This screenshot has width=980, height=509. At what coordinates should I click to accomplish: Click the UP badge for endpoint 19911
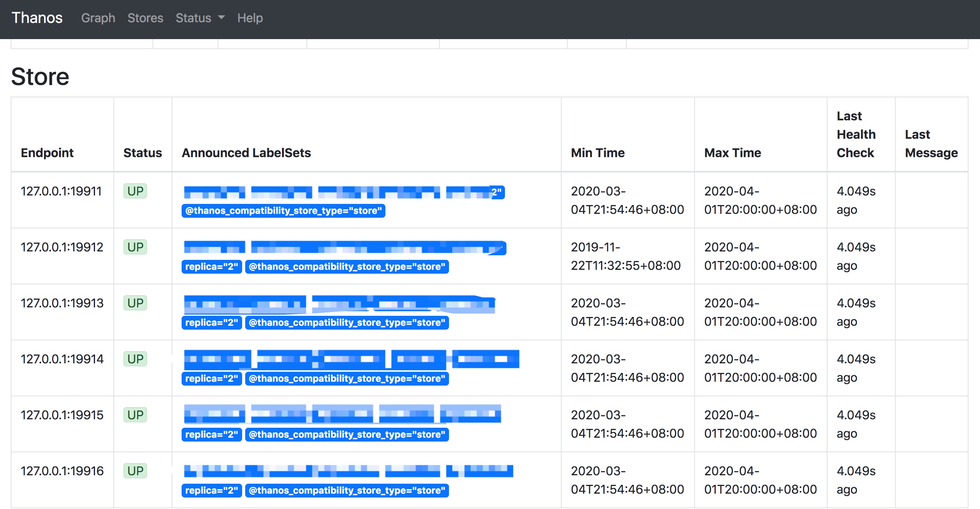[x=135, y=191]
